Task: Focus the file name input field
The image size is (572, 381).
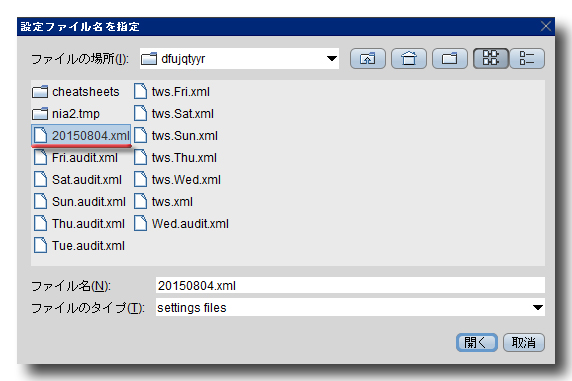Action: pyautogui.click(x=350, y=285)
